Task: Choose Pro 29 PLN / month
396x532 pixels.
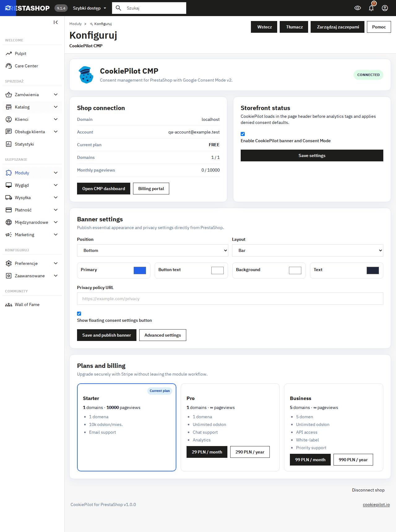Action: [207, 452]
